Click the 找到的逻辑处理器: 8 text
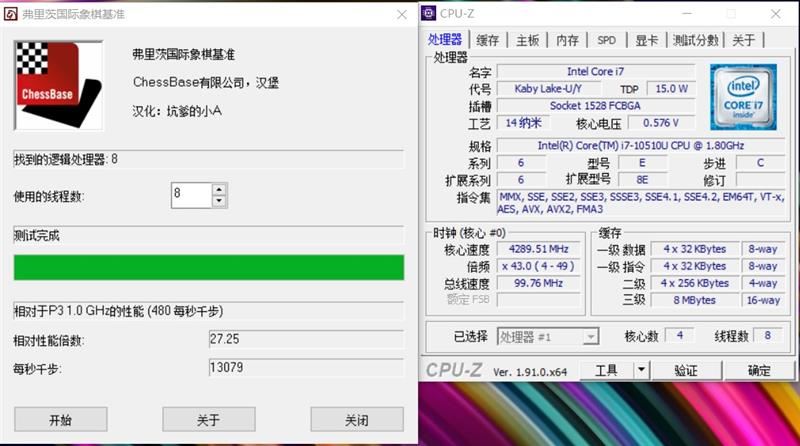800x446 pixels. [66, 159]
